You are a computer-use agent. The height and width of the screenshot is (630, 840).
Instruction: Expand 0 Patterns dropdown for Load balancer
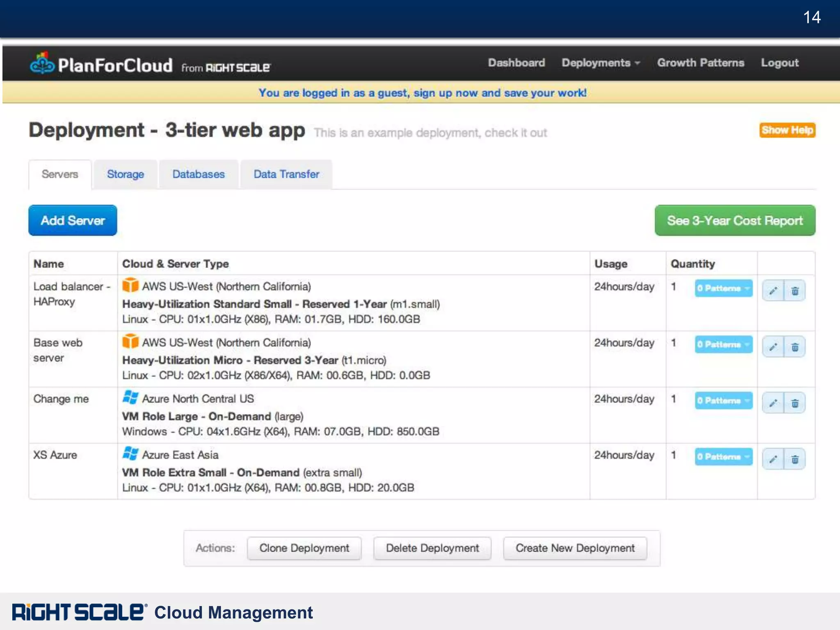click(x=723, y=288)
